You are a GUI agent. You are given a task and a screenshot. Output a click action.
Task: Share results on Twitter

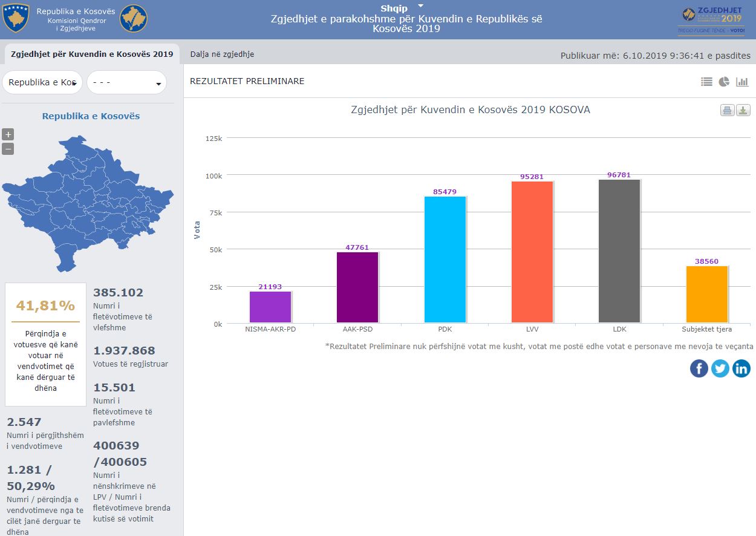720,368
